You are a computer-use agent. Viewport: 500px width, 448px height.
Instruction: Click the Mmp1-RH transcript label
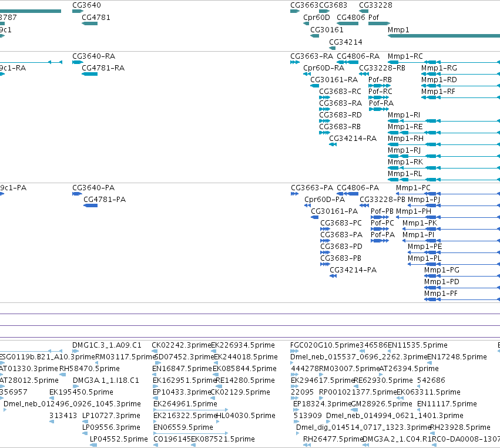click(405, 139)
